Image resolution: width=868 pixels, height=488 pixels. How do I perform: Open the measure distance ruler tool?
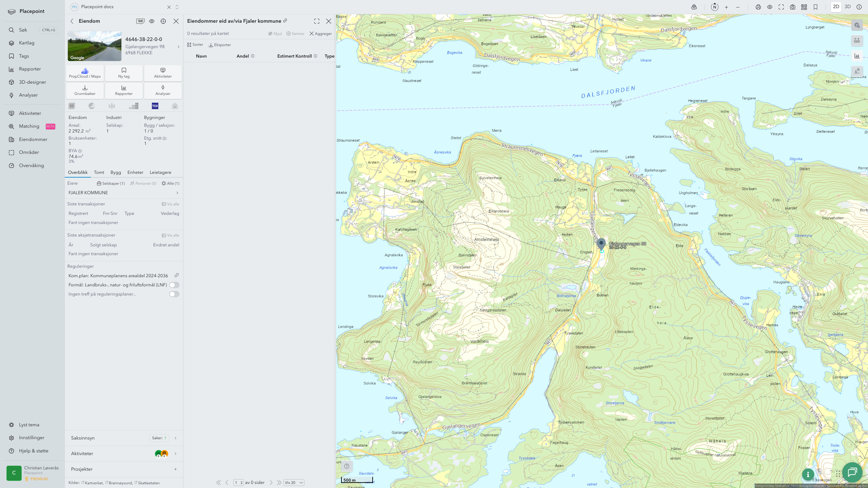pos(857,41)
